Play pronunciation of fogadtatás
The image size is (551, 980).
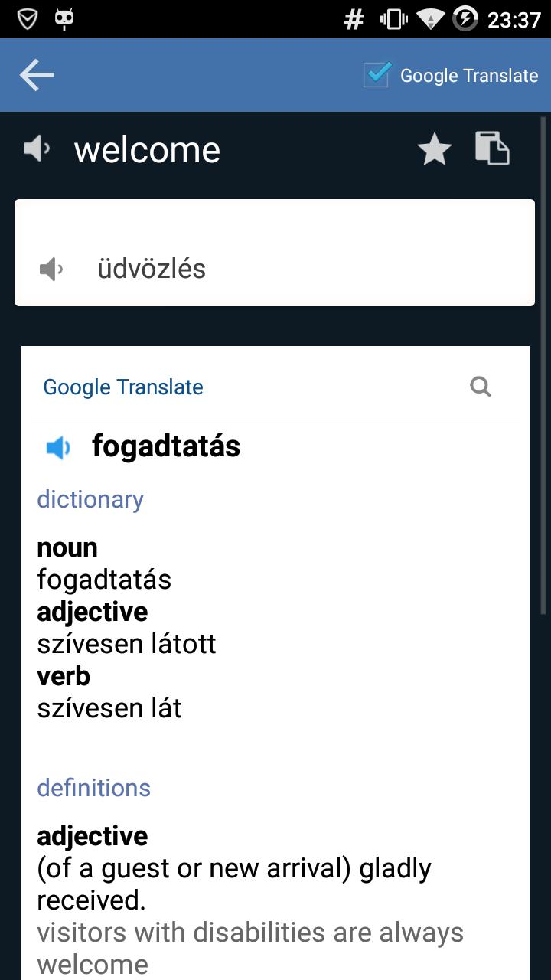coord(59,446)
